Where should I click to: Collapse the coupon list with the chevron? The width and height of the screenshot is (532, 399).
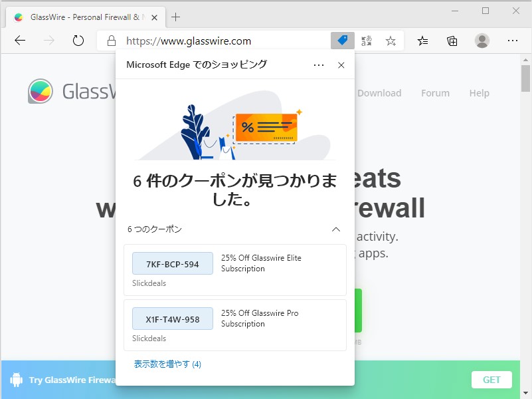point(336,229)
